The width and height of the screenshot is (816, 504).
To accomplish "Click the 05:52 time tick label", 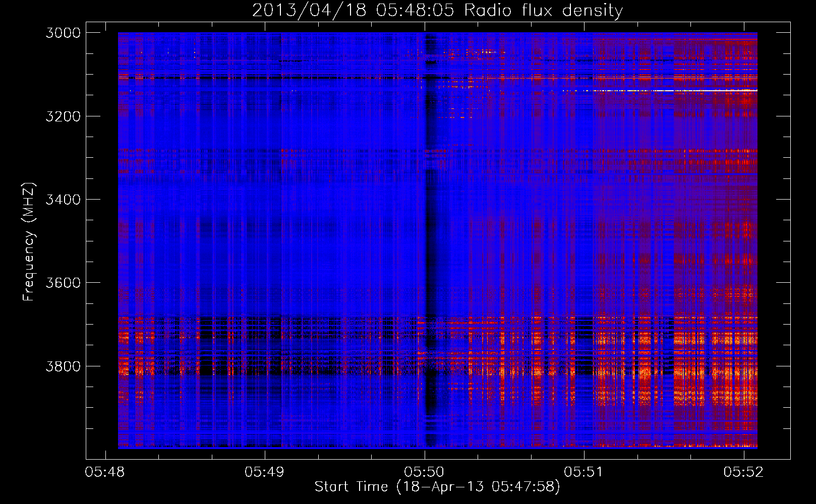I will pyautogui.click(x=743, y=472).
